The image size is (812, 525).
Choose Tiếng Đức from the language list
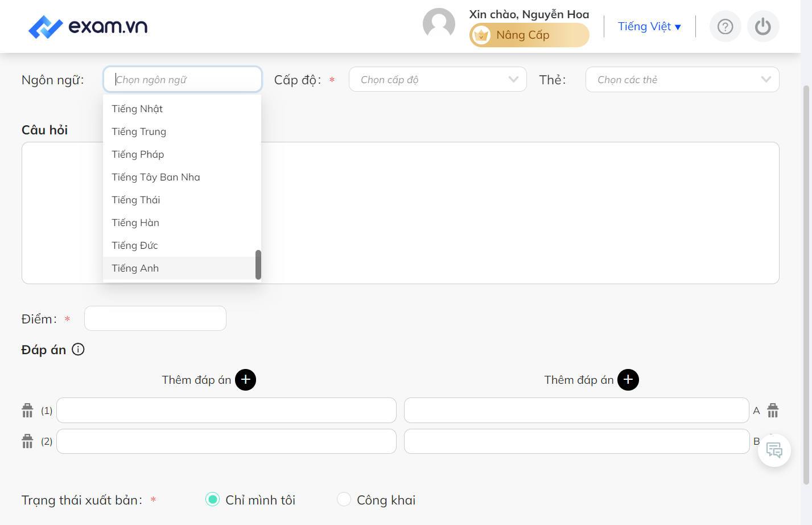pyautogui.click(x=182, y=245)
